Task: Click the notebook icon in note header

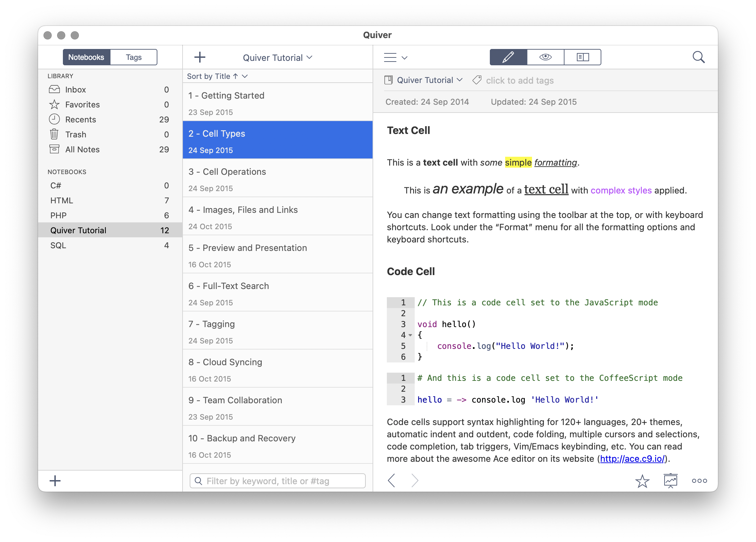Action: [x=389, y=80]
